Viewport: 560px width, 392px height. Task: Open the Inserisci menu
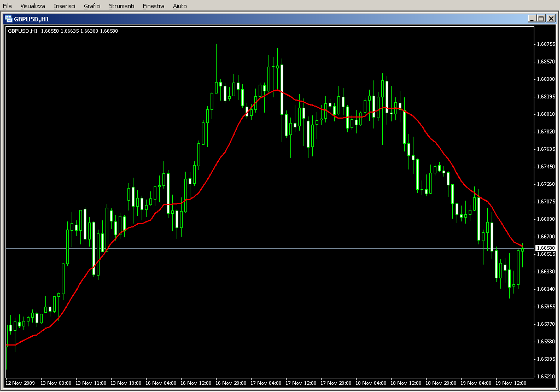tap(65, 6)
